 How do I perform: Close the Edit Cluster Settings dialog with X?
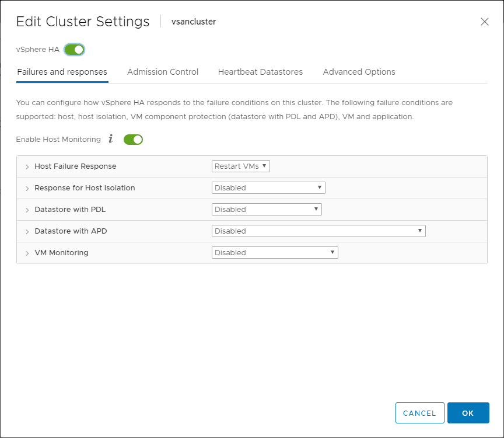[x=484, y=22]
